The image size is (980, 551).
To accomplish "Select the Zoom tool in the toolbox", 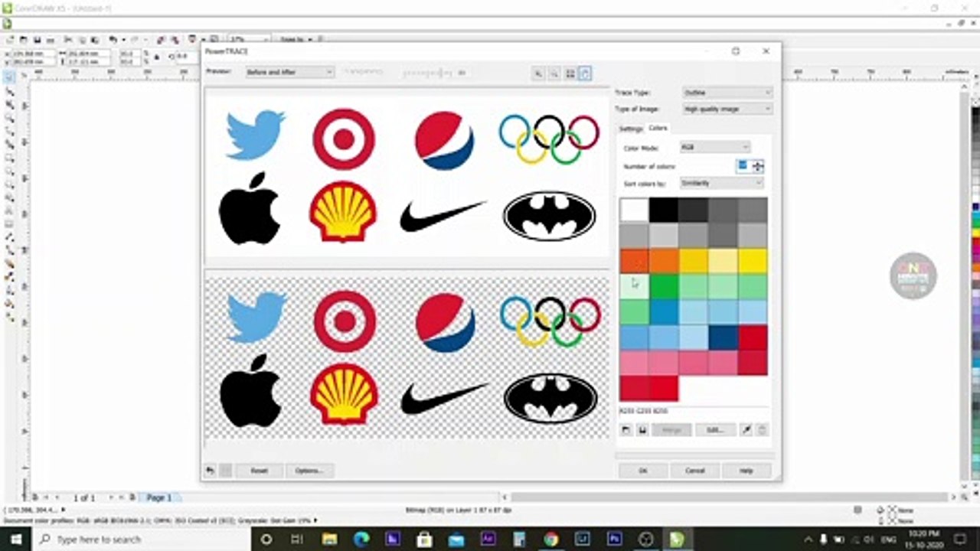I will 10,118.
